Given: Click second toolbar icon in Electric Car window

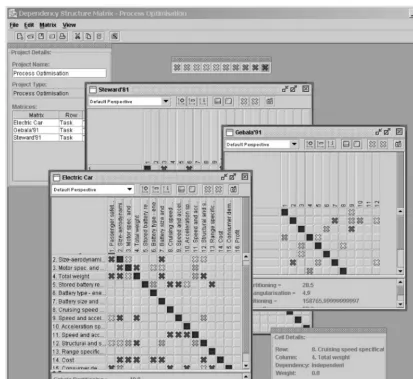Looking at the screenshot, I should pyautogui.click(x=156, y=190).
